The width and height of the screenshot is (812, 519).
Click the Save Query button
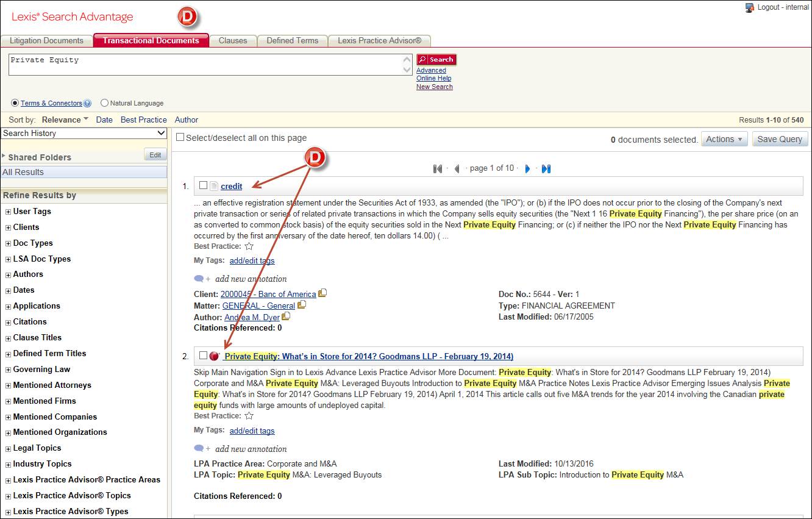pos(780,139)
